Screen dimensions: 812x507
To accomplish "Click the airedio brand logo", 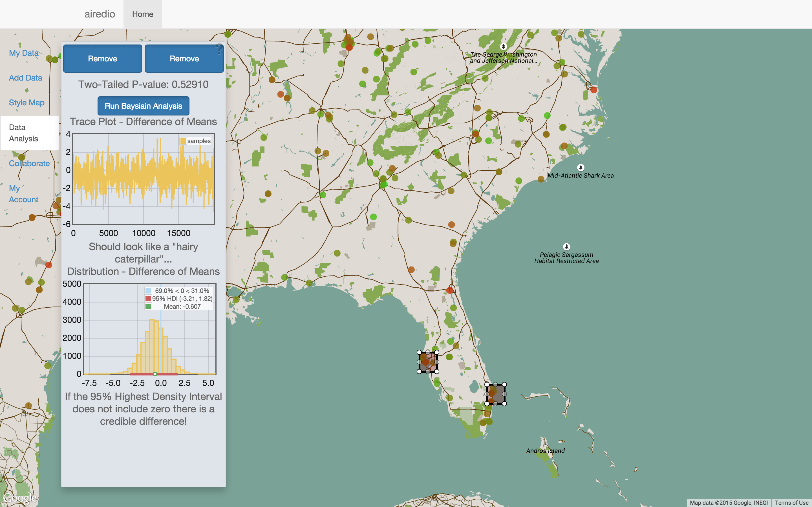I will [100, 14].
